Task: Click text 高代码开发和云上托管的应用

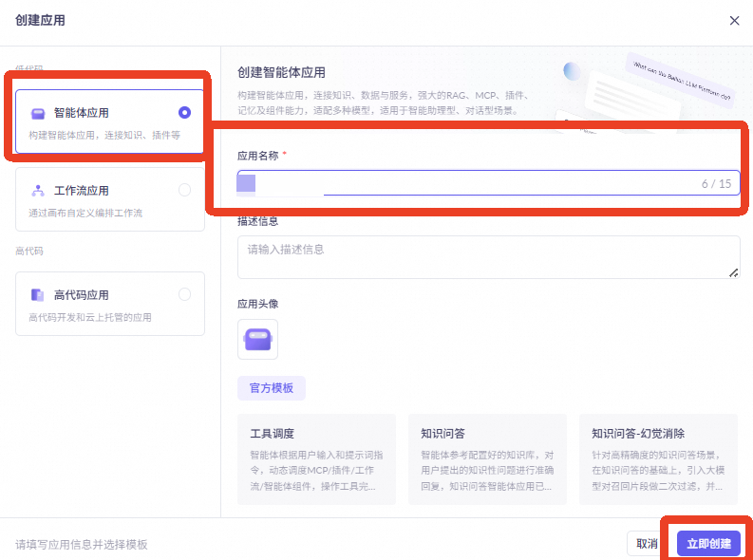Action: (x=90, y=317)
